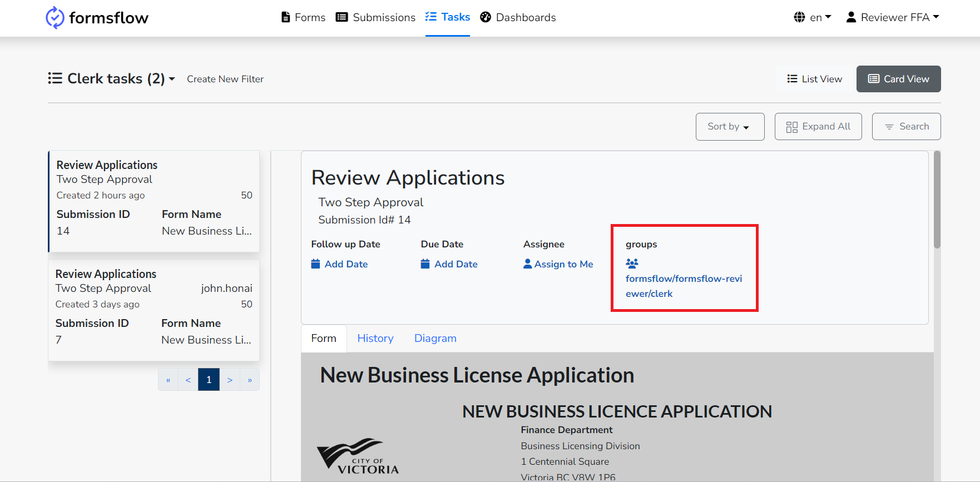980x482 pixels.
Task: Click the Due Date calendar icon
Action: [425, 264]
